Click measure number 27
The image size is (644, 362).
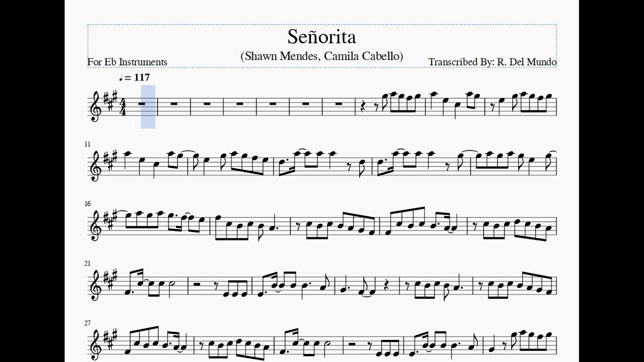point(88,323)
